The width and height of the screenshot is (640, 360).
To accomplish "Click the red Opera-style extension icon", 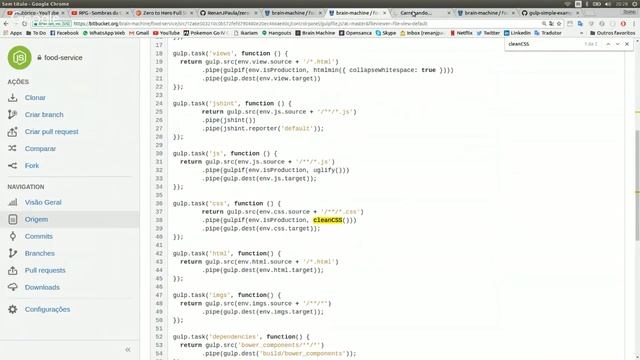I will coord(623,24).
